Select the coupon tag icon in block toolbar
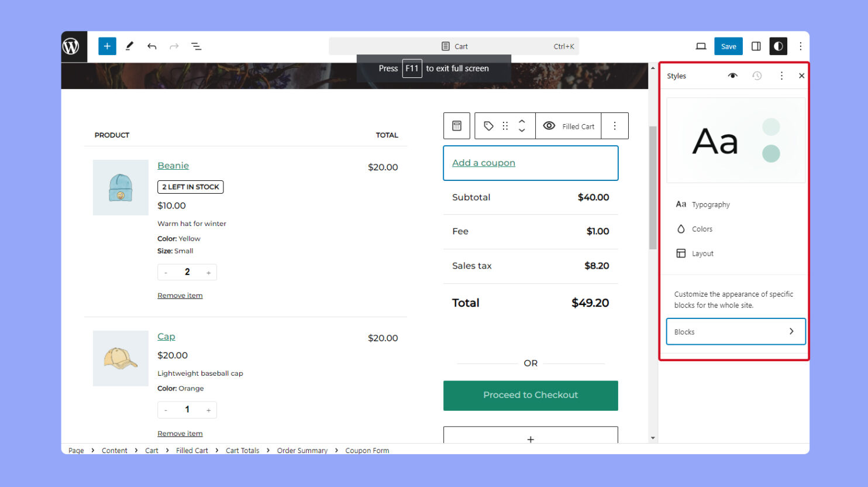868x487 pixels. (488, 125)
